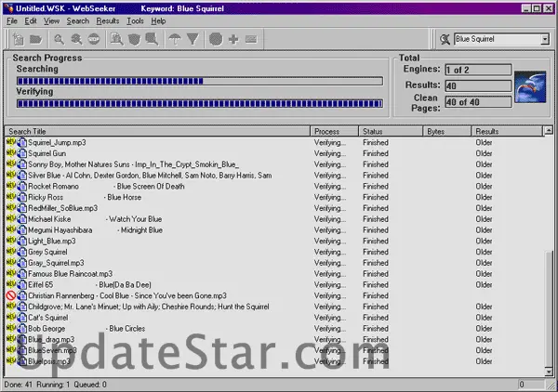The width and height of the screenshot is (558, 392).
Task: Click the Engines field showing 1 of 2
Action: (478, 70)
